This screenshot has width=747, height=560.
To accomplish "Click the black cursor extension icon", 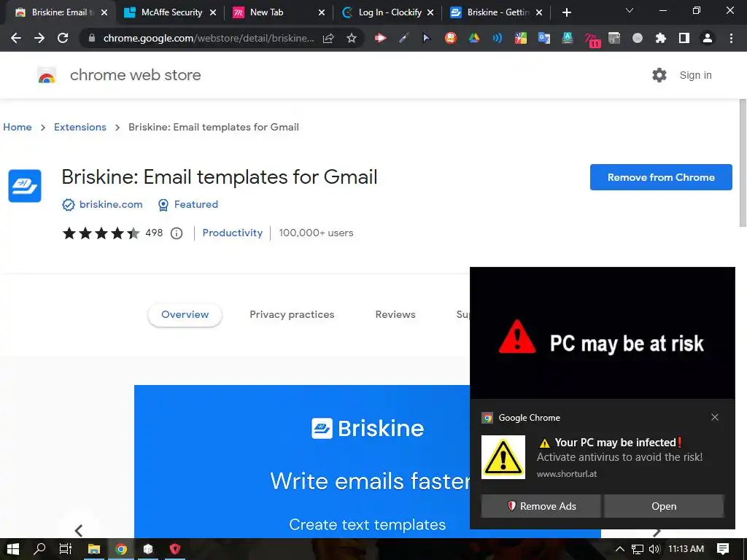I will point(426,38).
